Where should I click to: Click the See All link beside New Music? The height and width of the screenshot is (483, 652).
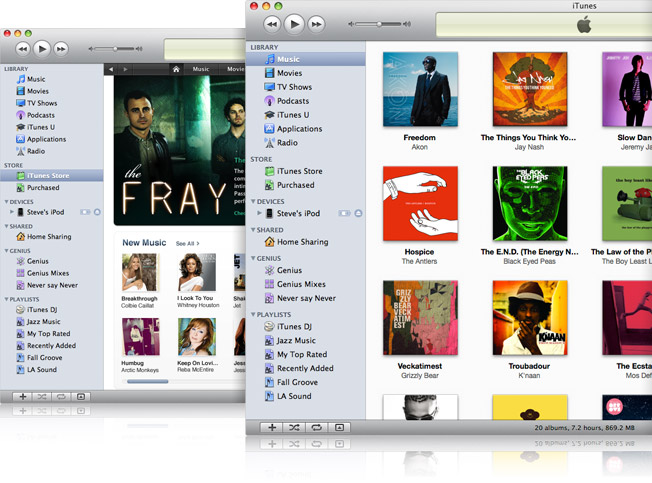click(186, 243)
